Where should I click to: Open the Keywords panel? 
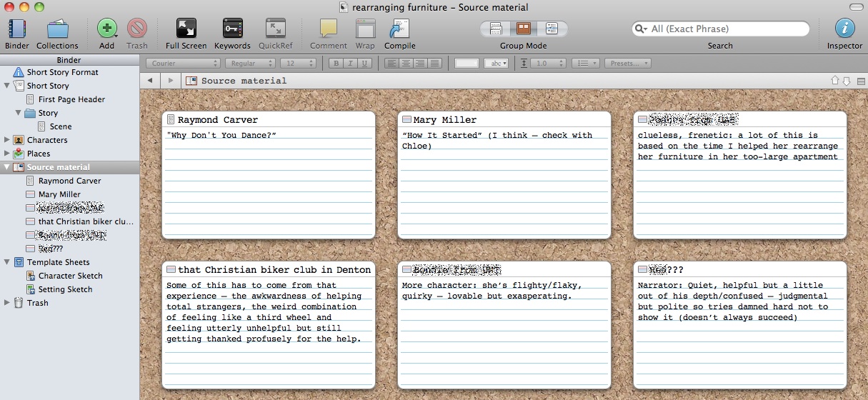pyautogui.click(x=232, y=29)
